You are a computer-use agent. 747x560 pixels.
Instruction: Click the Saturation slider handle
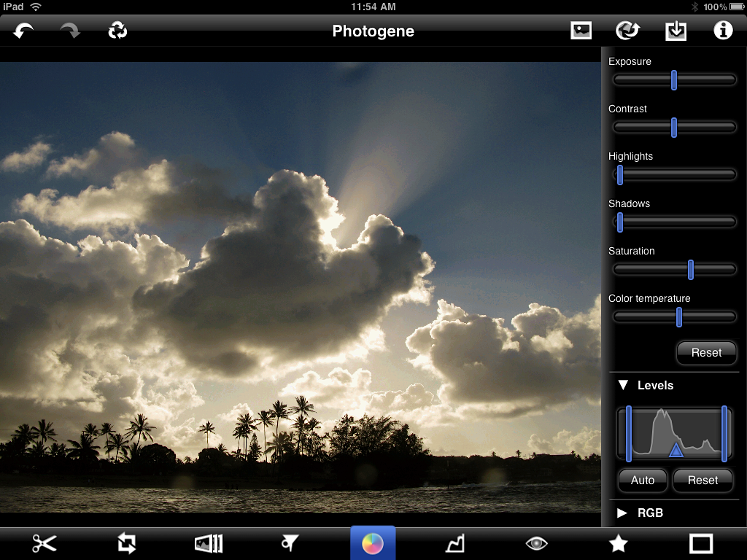tap(690, 270)
